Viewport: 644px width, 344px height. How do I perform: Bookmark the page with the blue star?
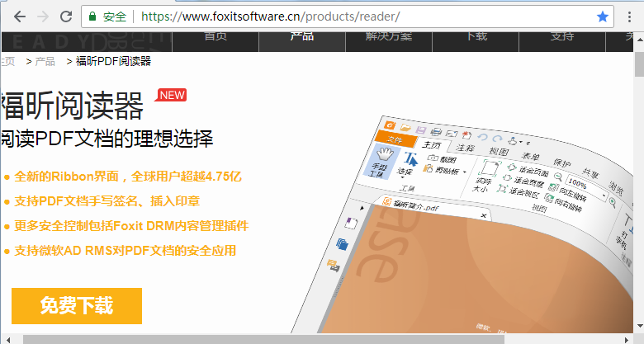click(602, 16)
